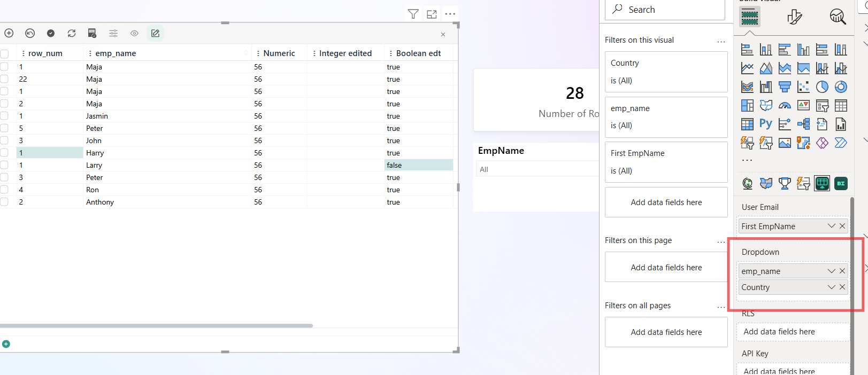
Task: Open more visuals ellipsis in visualizations
Action: tap(747, 160)
